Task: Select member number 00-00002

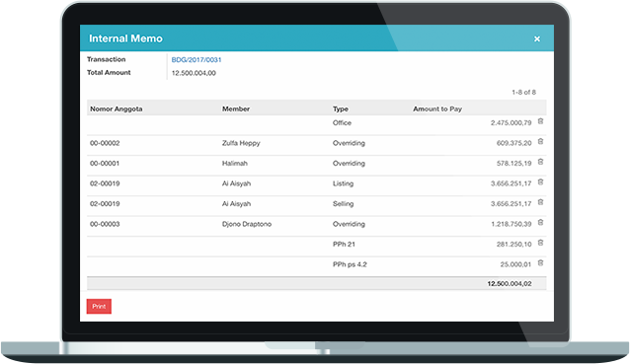Action: pyautogui.click(x=105, y=143)
